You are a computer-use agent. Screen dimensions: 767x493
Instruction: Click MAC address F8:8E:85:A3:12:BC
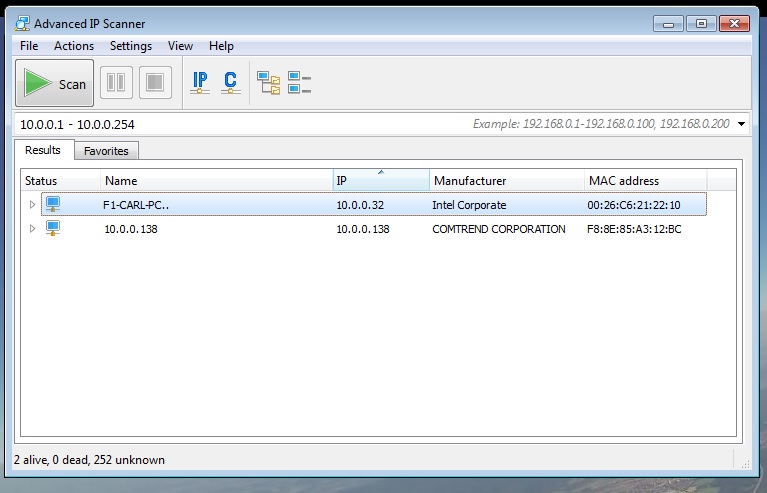click(x=634, y=229)
